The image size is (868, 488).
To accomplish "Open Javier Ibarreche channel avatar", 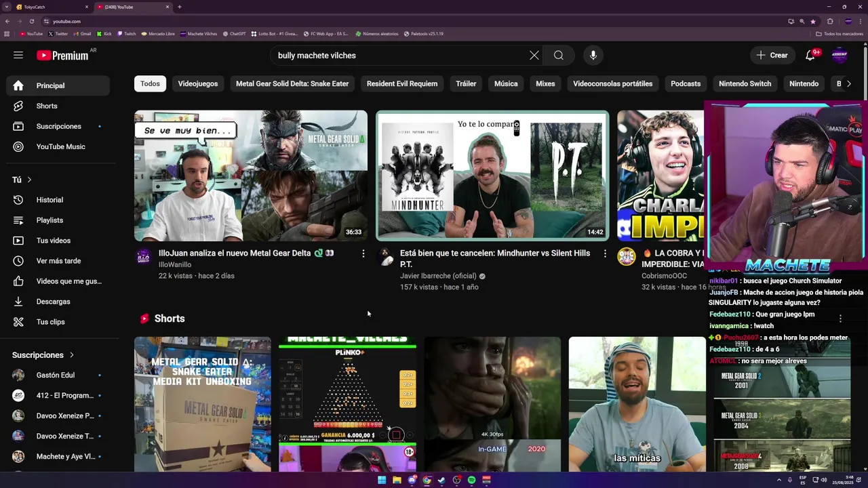I will pos(384,256).
